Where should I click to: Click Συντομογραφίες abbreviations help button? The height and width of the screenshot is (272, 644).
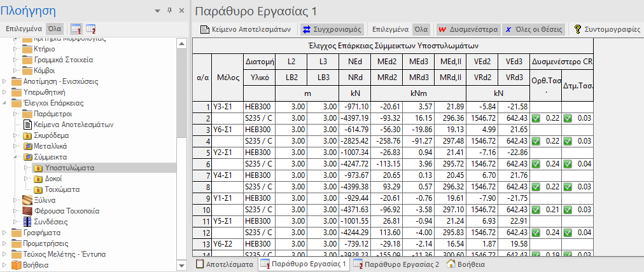606,29
